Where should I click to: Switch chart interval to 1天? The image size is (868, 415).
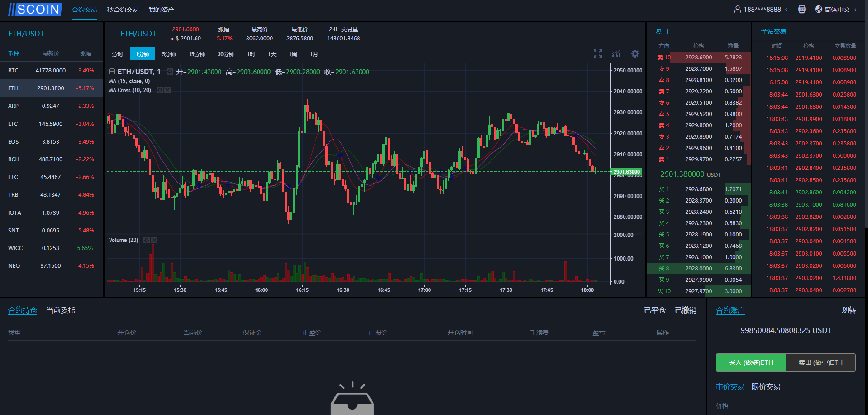272,54
